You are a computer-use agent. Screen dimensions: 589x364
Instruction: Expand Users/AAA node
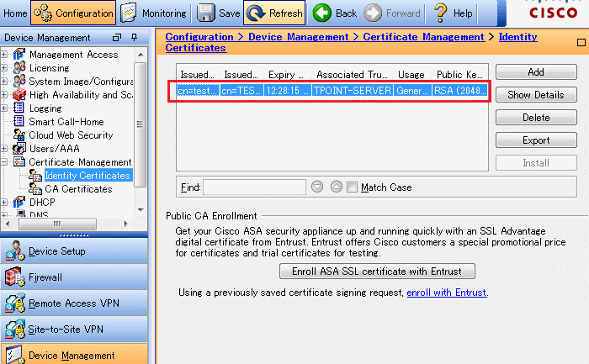pyautogui.click(x=4, y=149)
